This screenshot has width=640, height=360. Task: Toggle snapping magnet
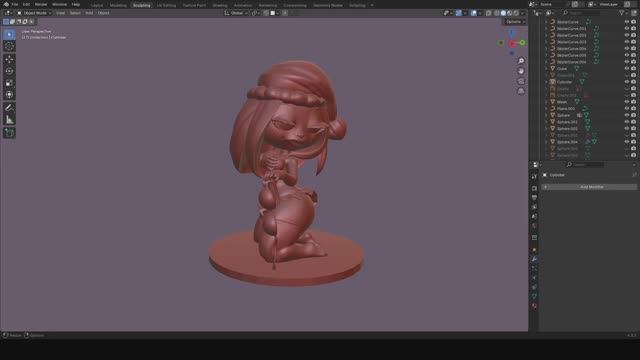[x=266, y=13]
